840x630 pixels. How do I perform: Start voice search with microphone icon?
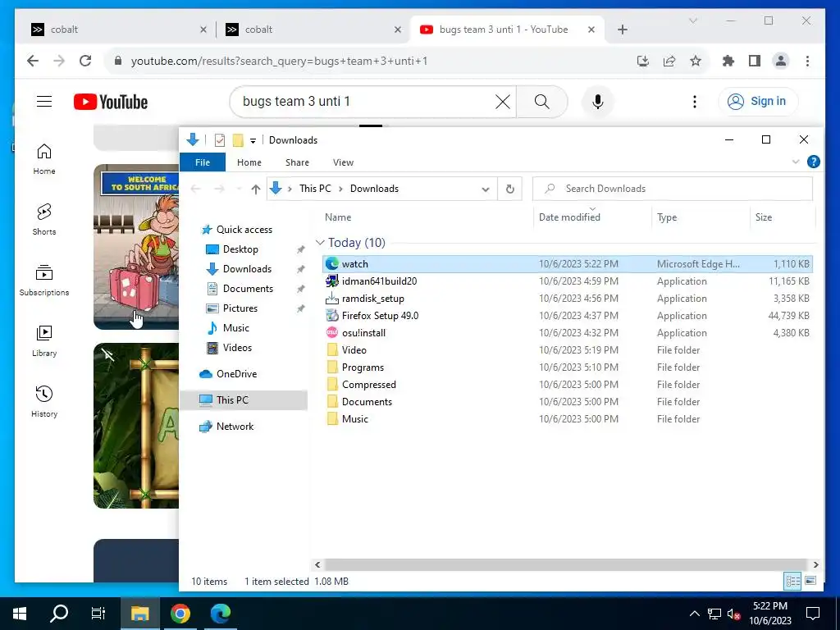(x=598, y=101)
